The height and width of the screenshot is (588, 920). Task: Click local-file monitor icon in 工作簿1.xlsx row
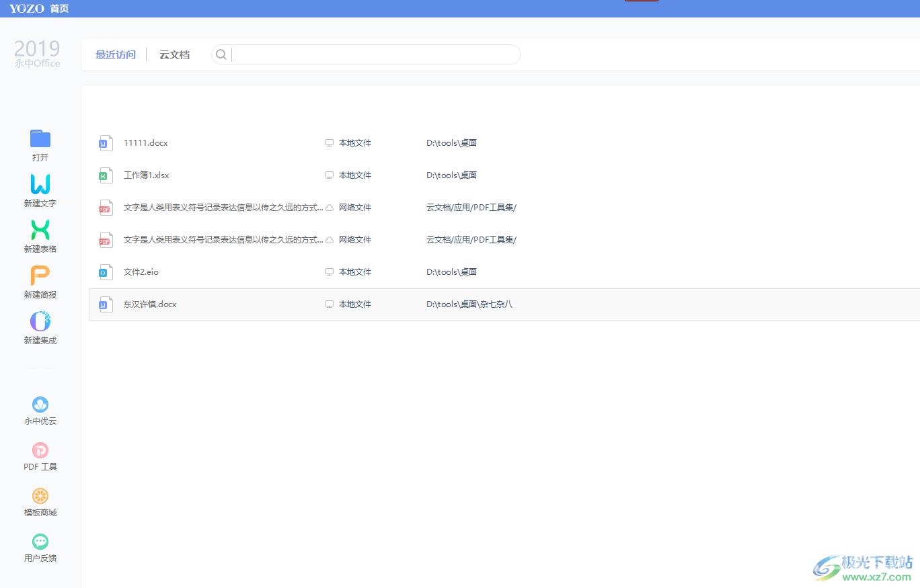click(x=330, y=175)
